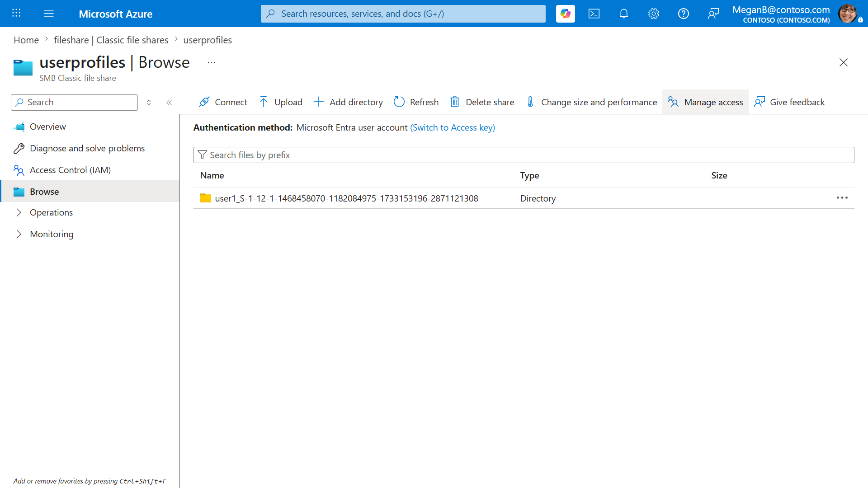
Task: Go to fileshare Classic file shares breadcrumb
Action: tap(111, 40)
